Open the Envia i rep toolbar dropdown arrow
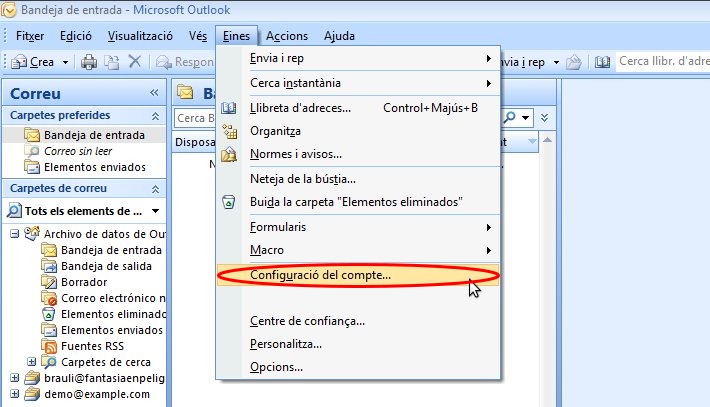Viewport: 710px width, 407px height. coord(556,62)
